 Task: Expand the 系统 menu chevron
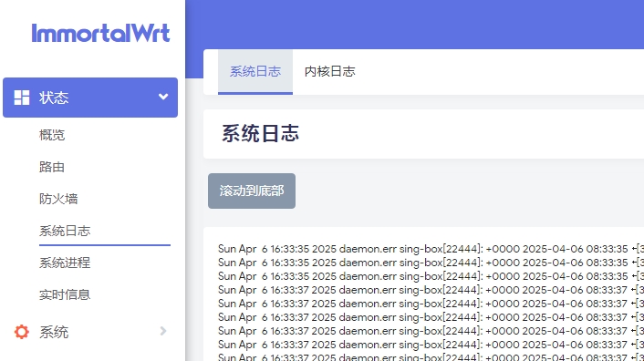pos(163,331)
